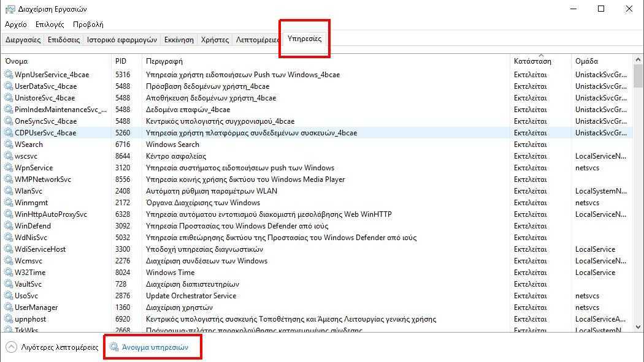
Task: Select the WSearch service name
Action: tap(29, 145)
